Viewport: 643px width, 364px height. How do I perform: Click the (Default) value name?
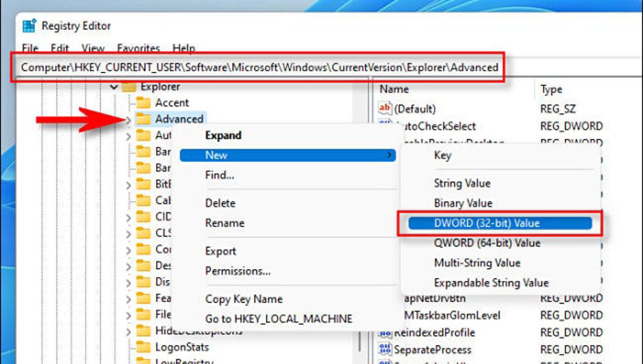[x=415, y=109]
